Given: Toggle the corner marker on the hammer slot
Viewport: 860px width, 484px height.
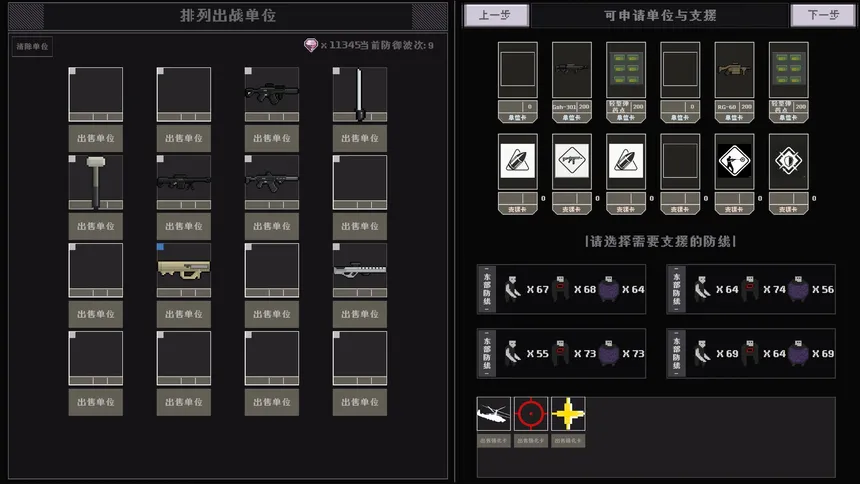Looking at the screenshot, I should (x=72, y=159).
